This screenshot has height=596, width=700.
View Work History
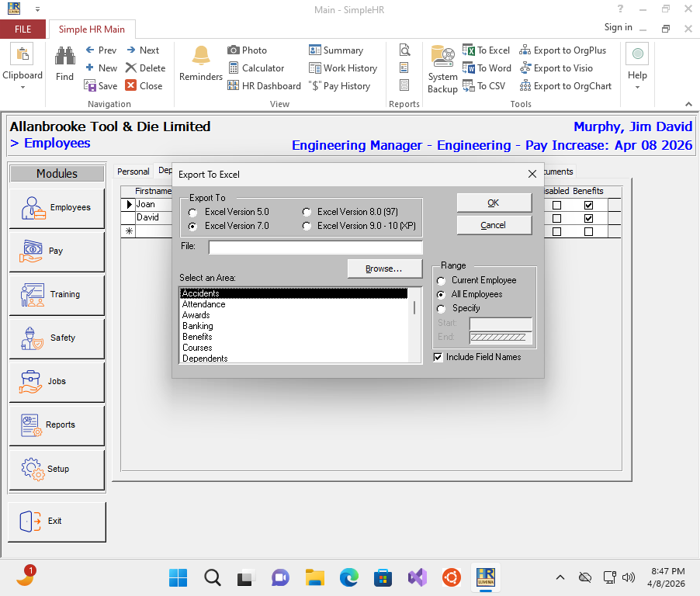point(343,68)
